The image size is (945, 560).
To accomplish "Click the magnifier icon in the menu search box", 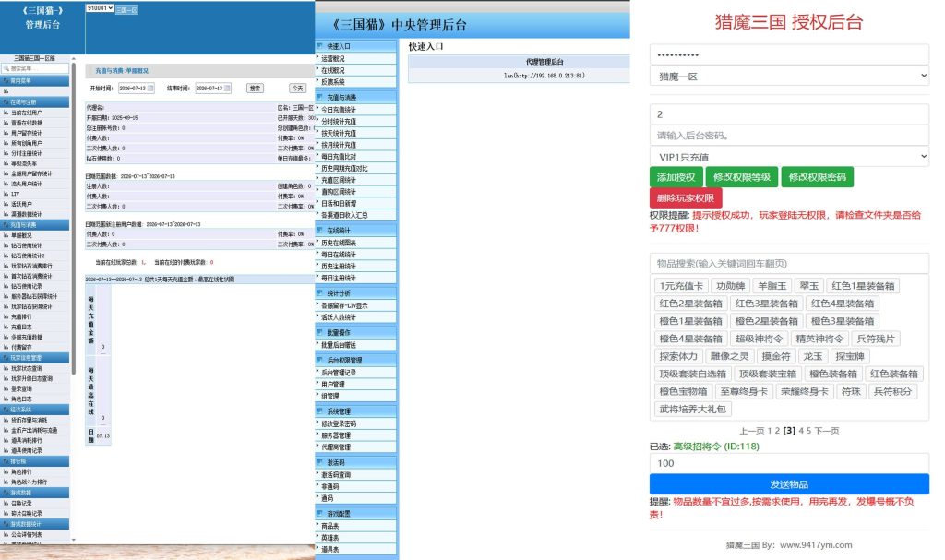I will tap(6, 68).
